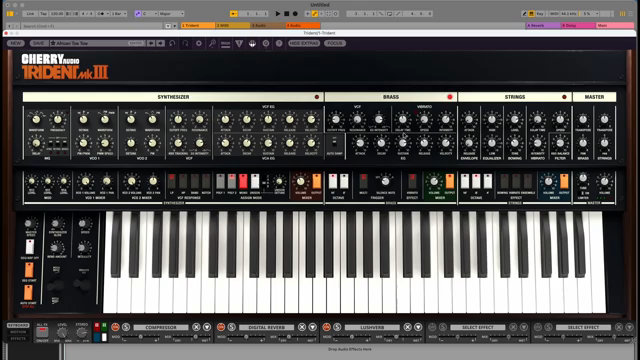
Task: Toggle Ableton scale mode icon next to key
Action: tap(138, 13)
